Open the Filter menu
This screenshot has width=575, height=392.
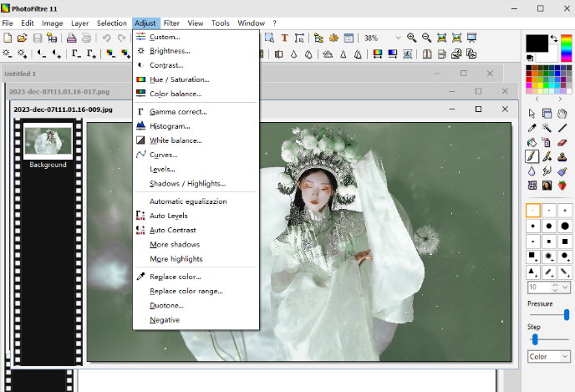pyautogui.click(x=171, y=23)
